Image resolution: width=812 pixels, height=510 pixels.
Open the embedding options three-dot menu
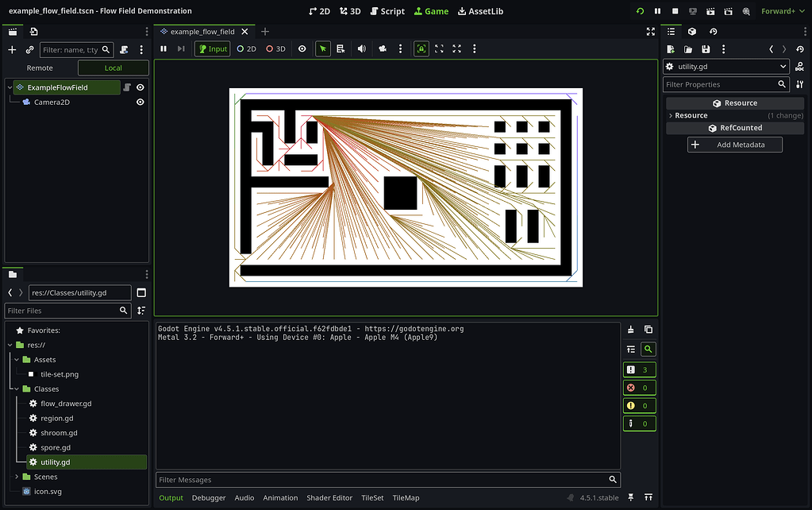[x=475, y=48]
